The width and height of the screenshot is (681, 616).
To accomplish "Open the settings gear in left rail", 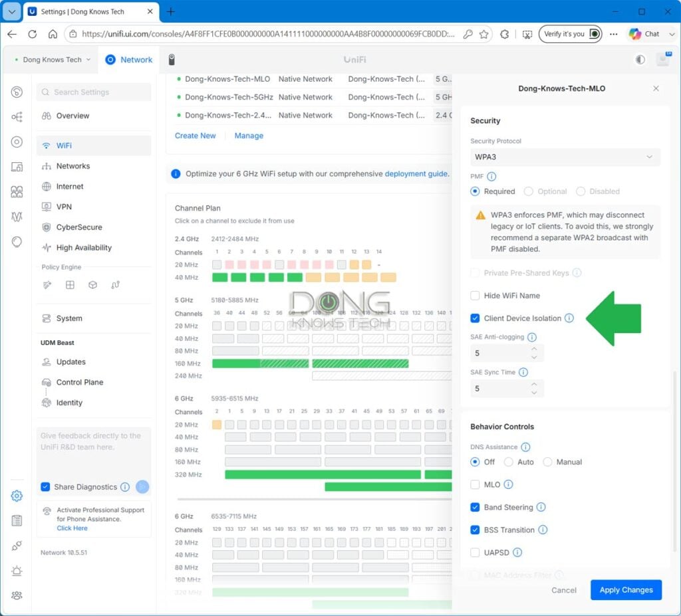I will 17,496.
